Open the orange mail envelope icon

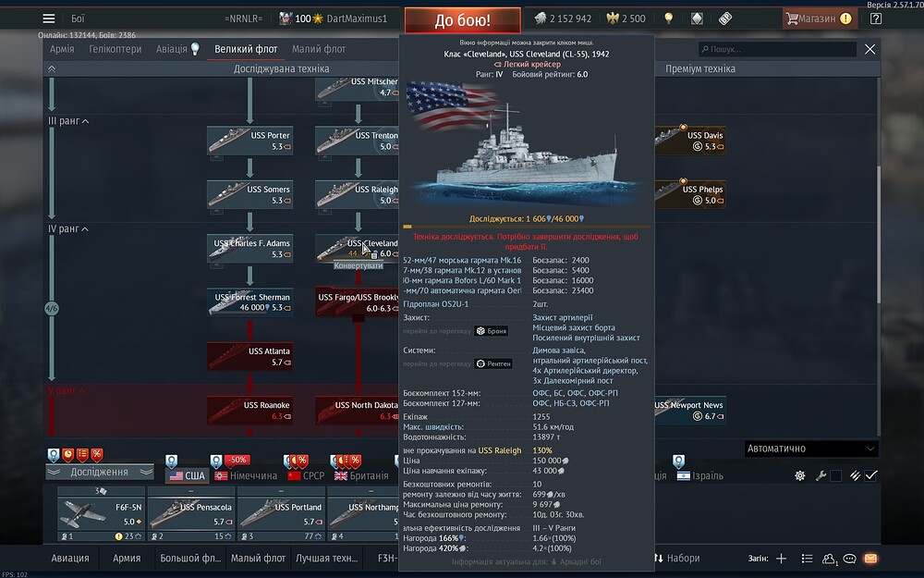(x=870, y=559)
